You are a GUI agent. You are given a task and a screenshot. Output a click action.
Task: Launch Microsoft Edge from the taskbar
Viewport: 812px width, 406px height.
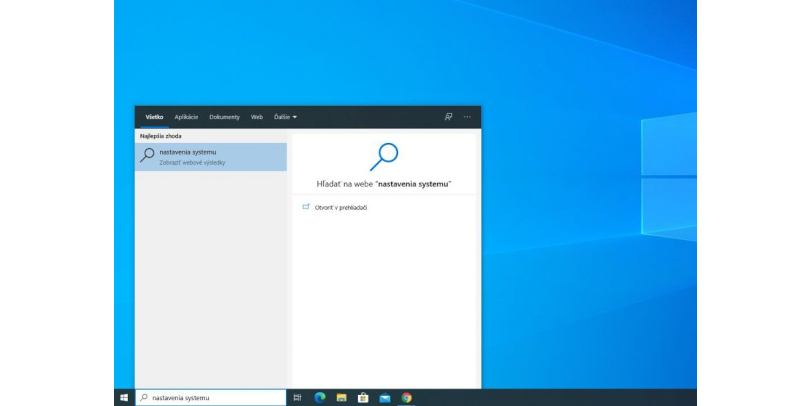[320, 397]
